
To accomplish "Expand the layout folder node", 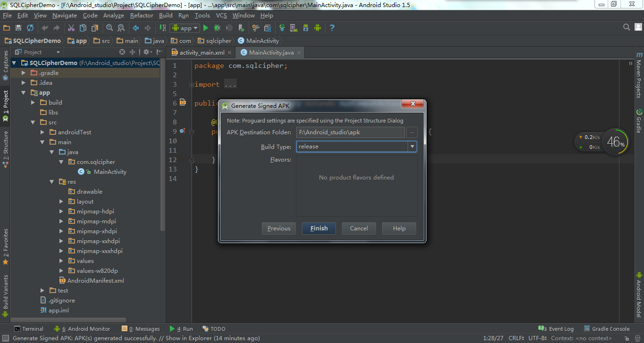I will pyautogui.click(x=61, y=202).
